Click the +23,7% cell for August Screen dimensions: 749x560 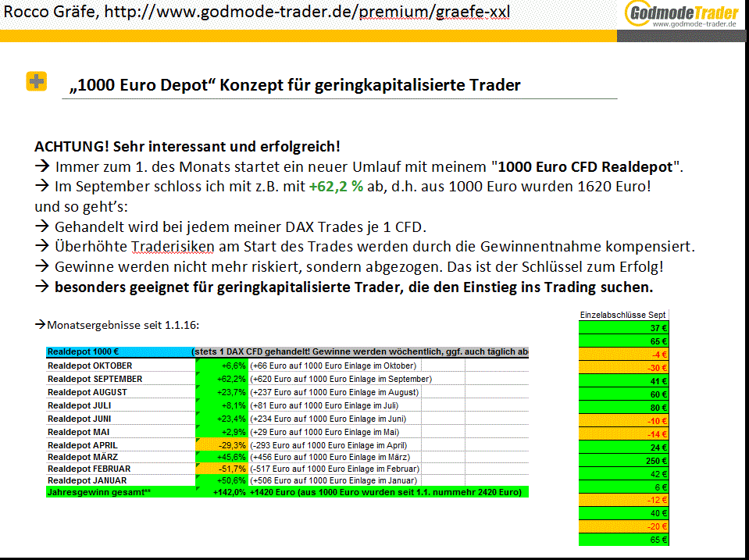click(222, 392)
